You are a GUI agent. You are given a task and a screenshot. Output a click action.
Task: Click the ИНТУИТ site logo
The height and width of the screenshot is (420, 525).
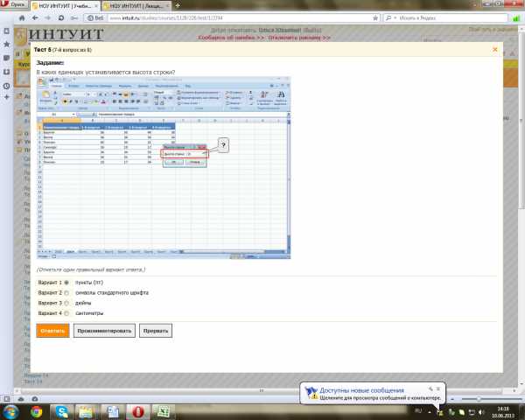[60, 35]
